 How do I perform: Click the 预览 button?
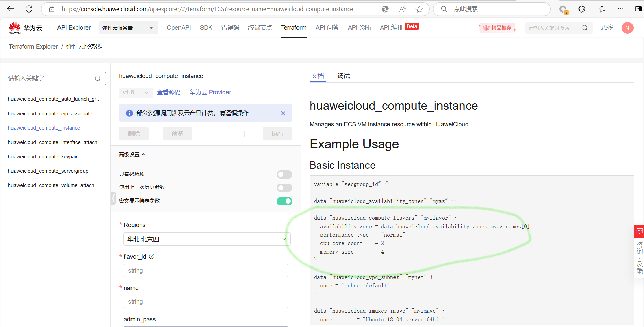tap(177, 134)
